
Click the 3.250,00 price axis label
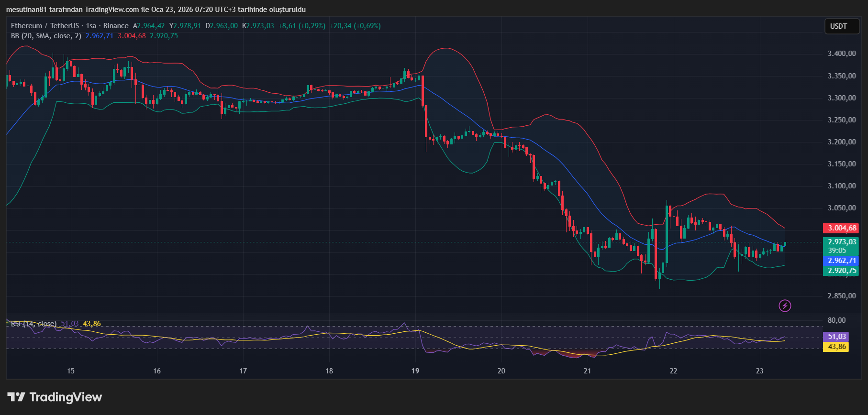pyautogui.click(x=842, y=120)
